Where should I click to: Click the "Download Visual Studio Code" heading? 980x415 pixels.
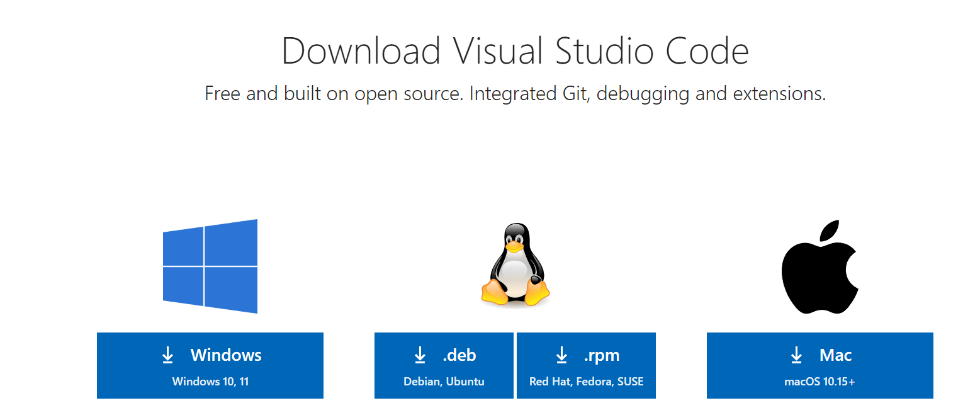(x=515, y=51)
